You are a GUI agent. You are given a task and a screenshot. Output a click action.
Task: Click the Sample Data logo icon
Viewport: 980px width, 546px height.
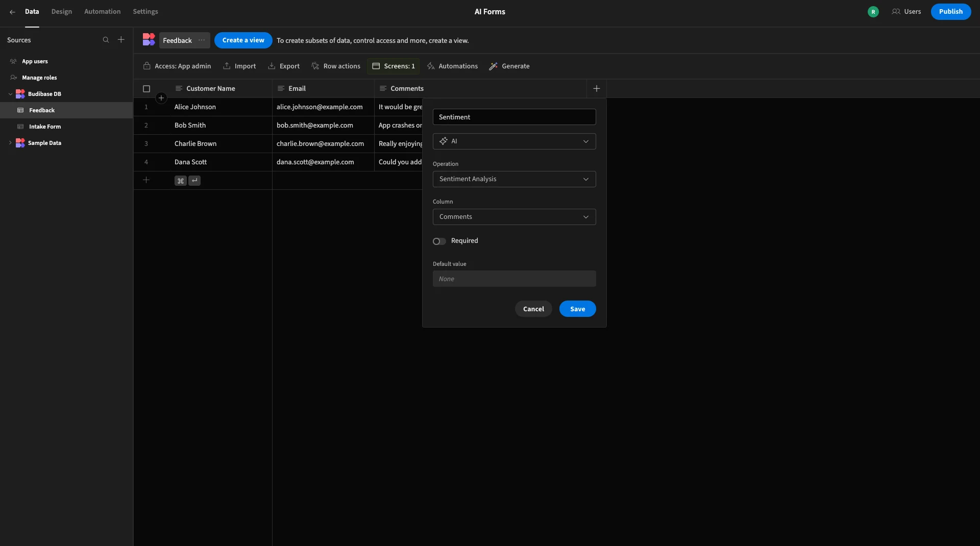(x=20, y=143)
